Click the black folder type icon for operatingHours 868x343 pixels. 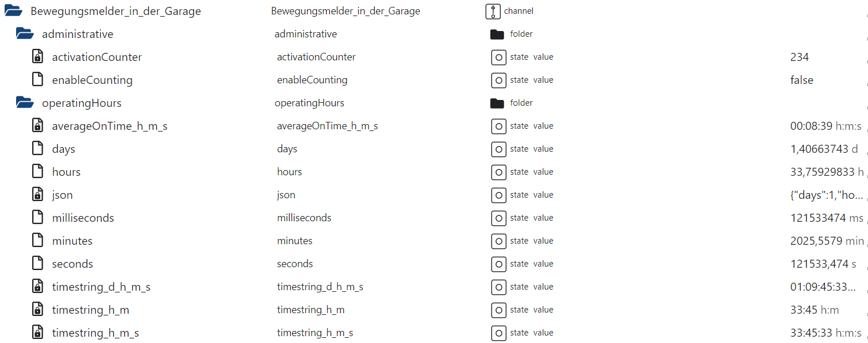[x=497, y=103]
